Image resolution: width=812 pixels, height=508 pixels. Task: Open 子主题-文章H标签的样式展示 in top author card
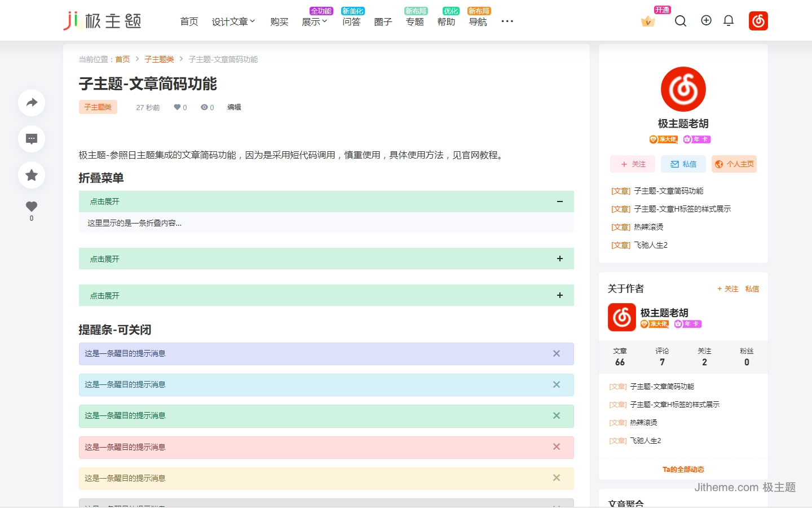[682, 209]
